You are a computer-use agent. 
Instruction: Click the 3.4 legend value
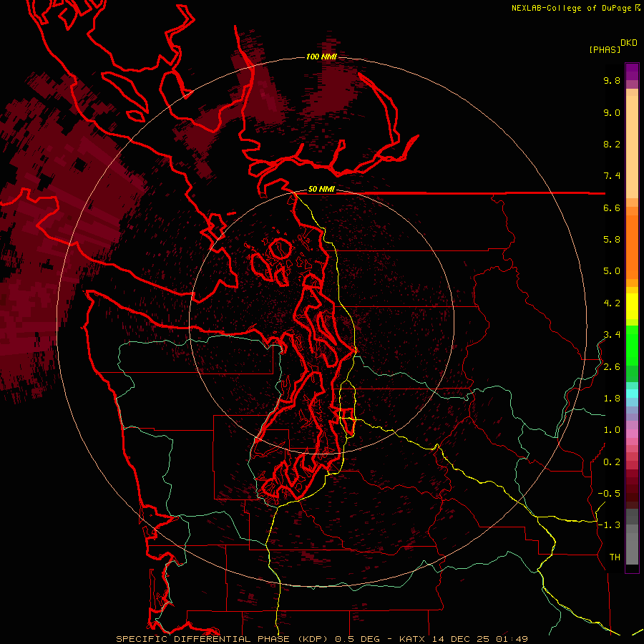pyautogui.click(x=612, y=335)
